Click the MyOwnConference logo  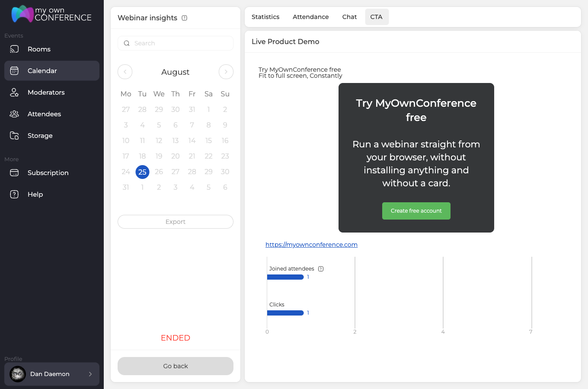coord(51,14)
